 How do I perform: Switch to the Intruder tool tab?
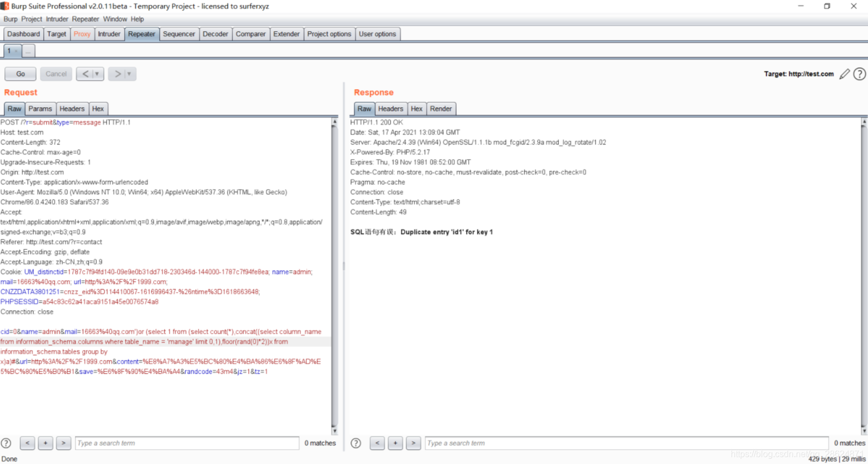109,34
